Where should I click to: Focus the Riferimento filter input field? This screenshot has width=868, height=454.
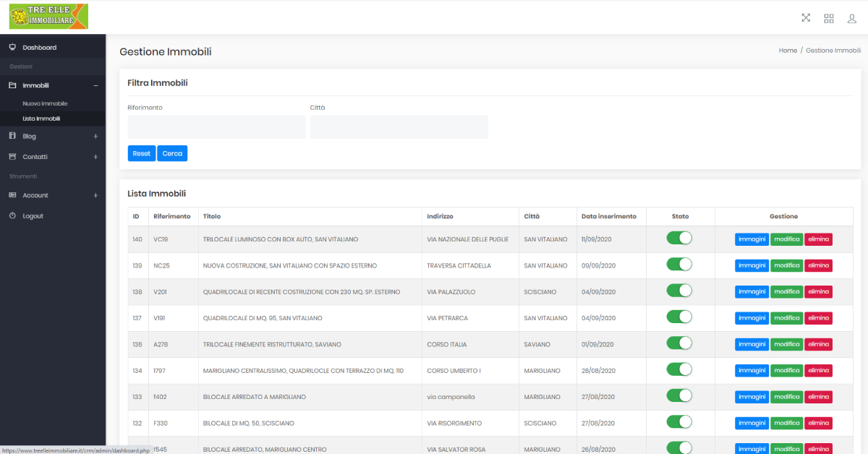point(217,127)
